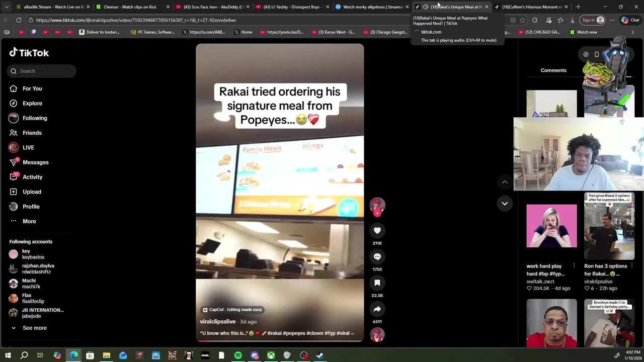Open Steam from the taskbar
Image resolution: width=644 pixels, height=362 pixels.
point(320,355)
